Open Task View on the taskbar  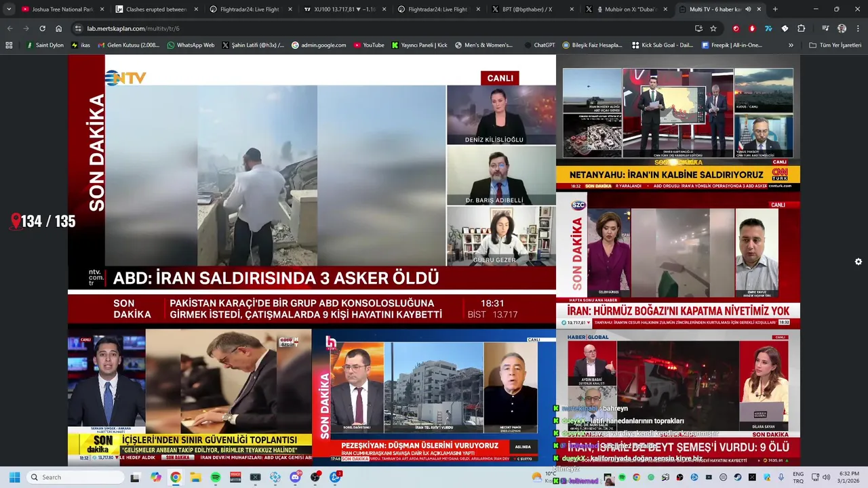(135, 477)
